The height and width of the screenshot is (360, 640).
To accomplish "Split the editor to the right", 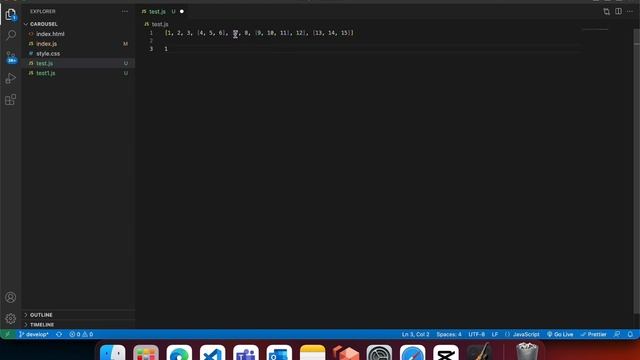I will point(618,11).
